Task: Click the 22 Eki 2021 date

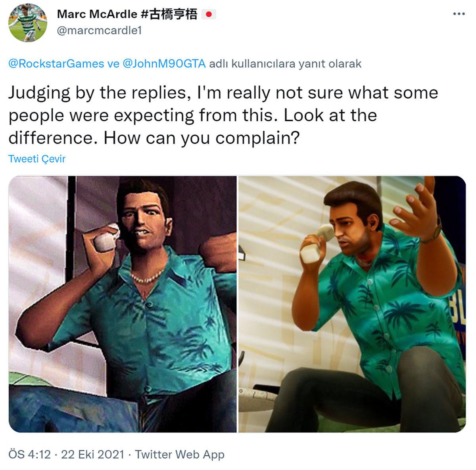Action: pyautogui.click(x=93, y=454)
